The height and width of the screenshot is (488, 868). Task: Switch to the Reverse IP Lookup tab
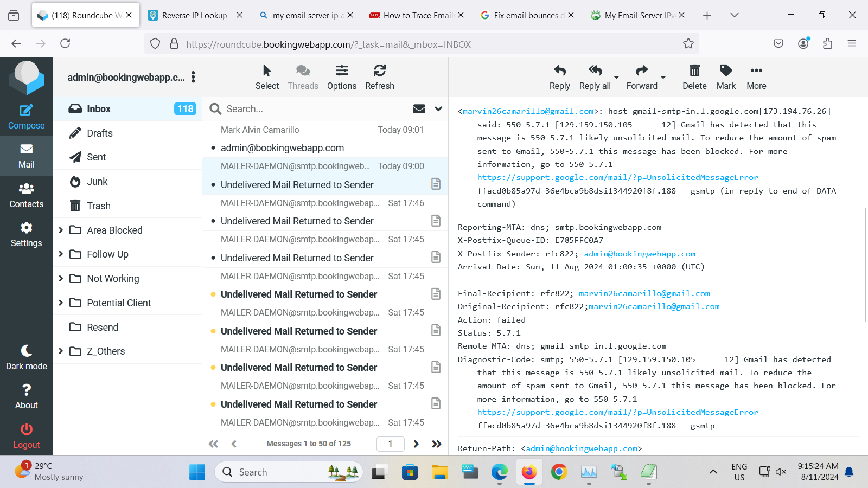click(x=194, y=15)
